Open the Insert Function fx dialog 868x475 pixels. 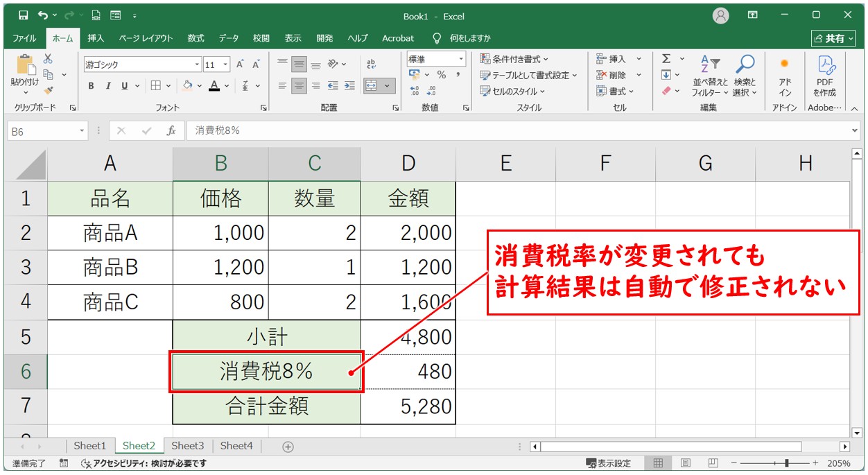click(x=171, y=130)
